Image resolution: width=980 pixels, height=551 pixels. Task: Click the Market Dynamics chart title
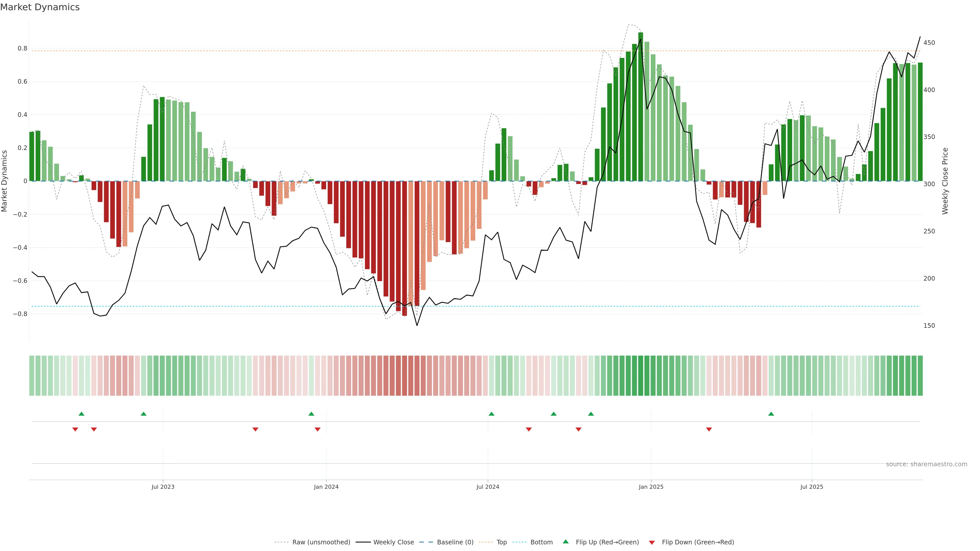(x=40, y=7)
